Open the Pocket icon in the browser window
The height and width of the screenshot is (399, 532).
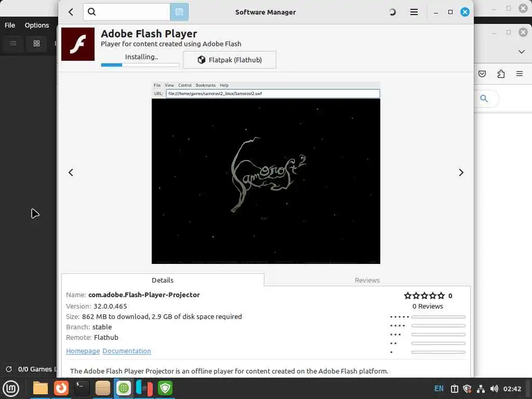(x=482, y=74)
